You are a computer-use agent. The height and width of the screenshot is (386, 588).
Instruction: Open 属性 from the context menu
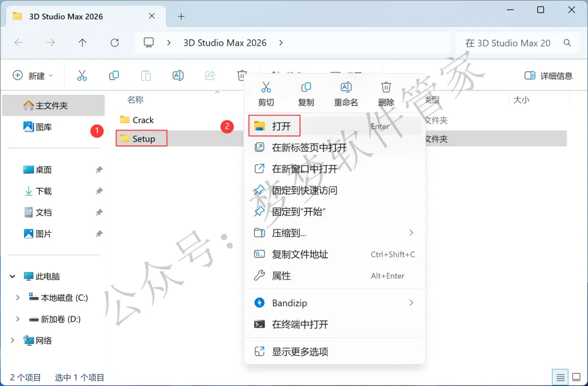[x=334, y=275]
